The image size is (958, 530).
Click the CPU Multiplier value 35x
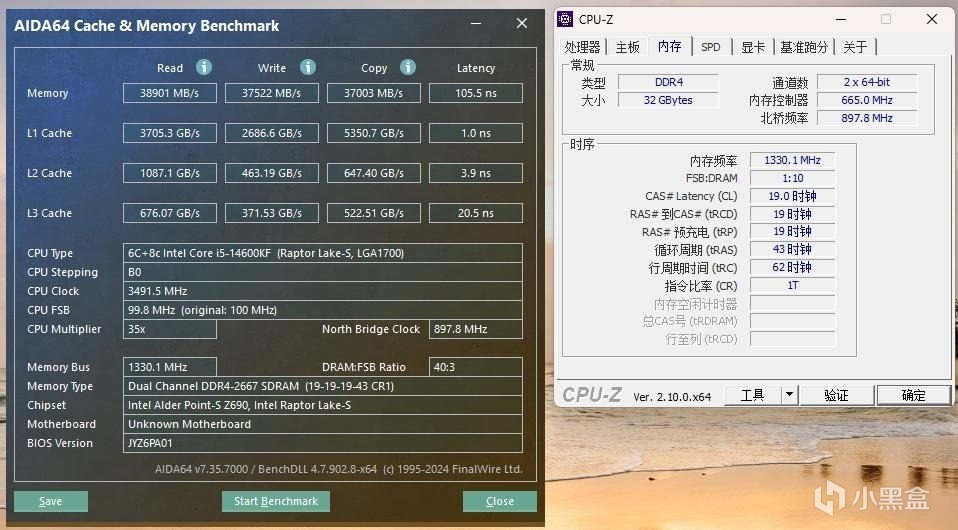click(x=170, y=329)
